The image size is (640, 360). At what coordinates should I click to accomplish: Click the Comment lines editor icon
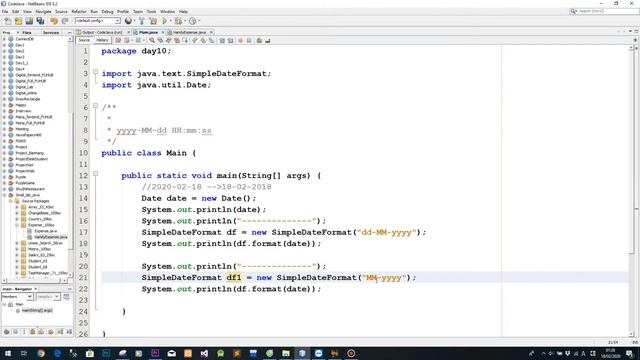259,40
